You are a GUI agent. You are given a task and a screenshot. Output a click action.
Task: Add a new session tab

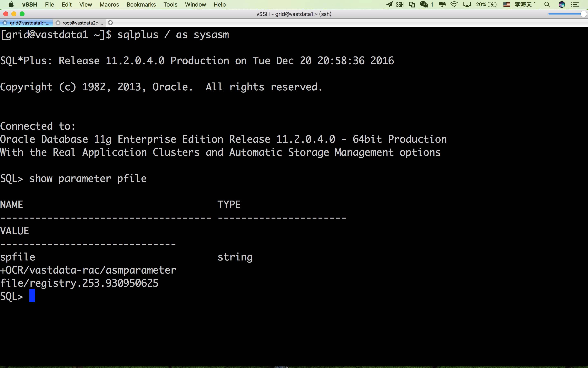point(110,23)
